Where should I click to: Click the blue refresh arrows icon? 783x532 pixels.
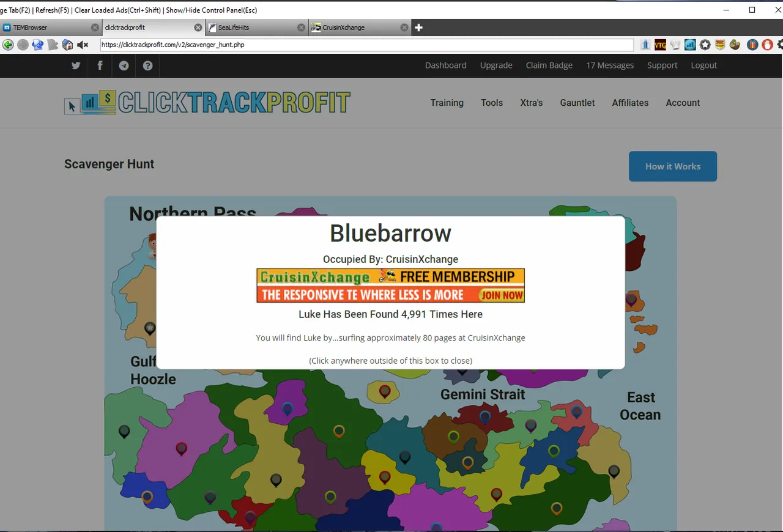click(38, 45)
